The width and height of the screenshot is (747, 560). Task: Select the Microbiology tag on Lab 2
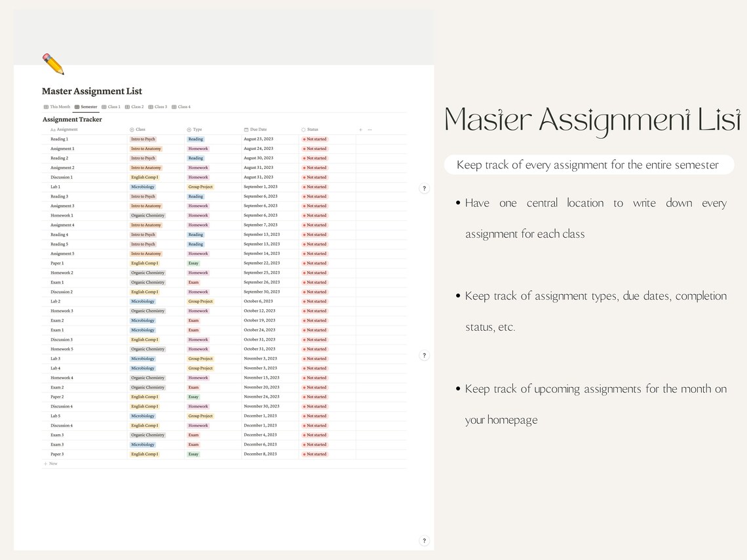[142, 301]
